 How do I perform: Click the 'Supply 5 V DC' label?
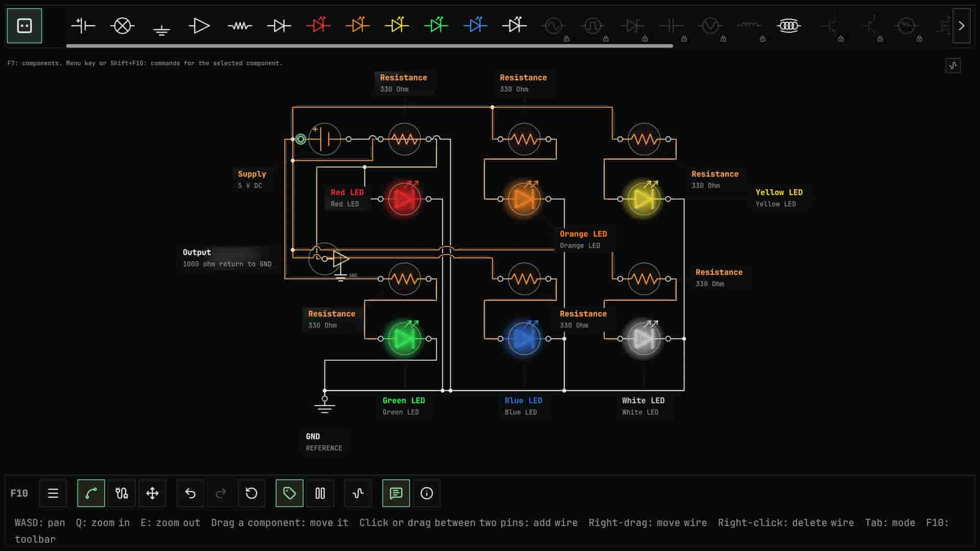pyautogui.click(x=252, y=180)
